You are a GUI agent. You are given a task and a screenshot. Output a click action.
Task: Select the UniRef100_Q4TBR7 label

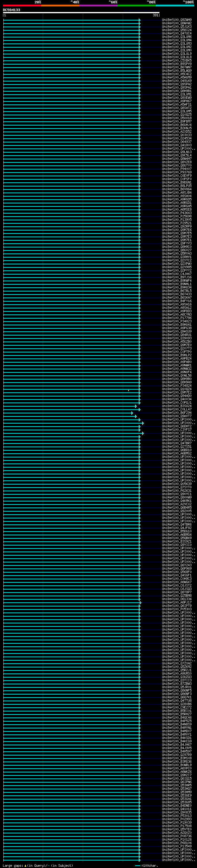click(x=177, y=443)
